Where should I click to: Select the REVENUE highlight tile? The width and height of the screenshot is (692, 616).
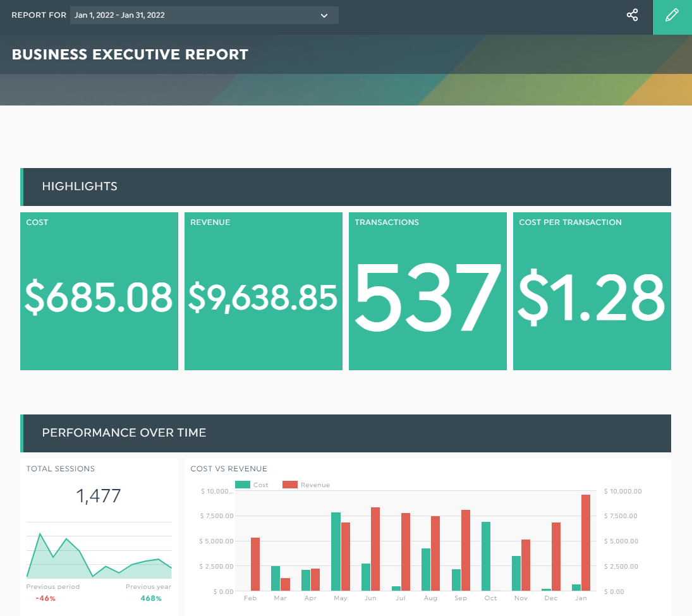point(264,291)
